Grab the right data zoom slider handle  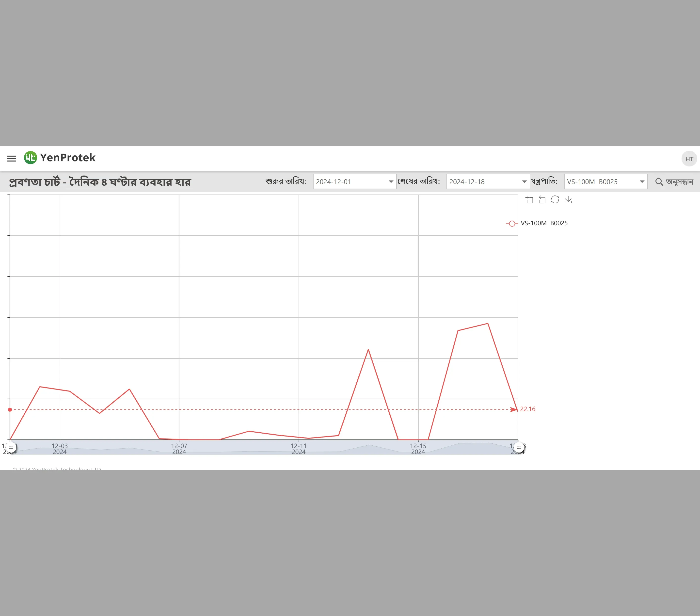pyautogui.click(x=519, y=447)
